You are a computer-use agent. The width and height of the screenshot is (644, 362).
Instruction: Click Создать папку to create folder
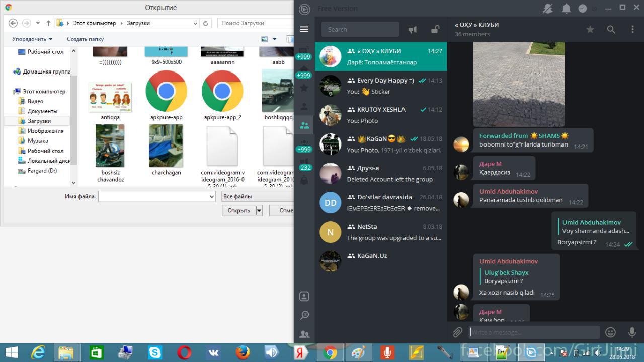[x=85, y=39]
